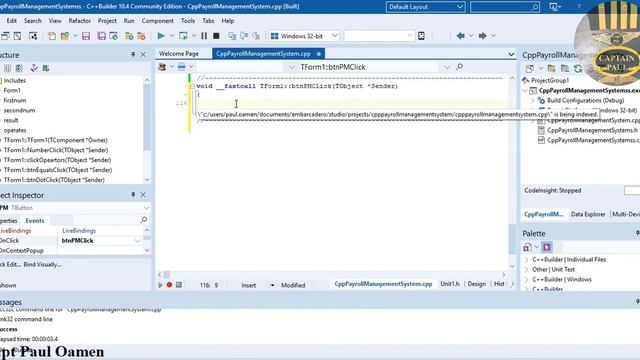The image size is (640, 360).
Task: Click the Trace Into debug icon
Action: [x=232, y=36]
